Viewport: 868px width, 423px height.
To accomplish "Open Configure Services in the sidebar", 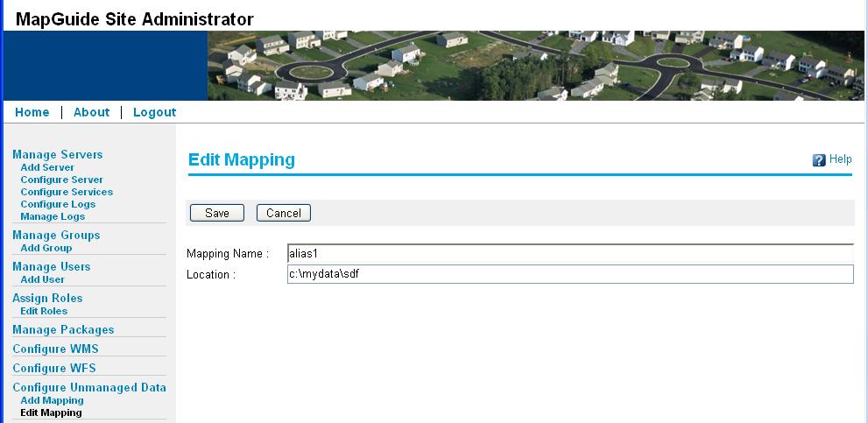I will [x=67, y=192].
